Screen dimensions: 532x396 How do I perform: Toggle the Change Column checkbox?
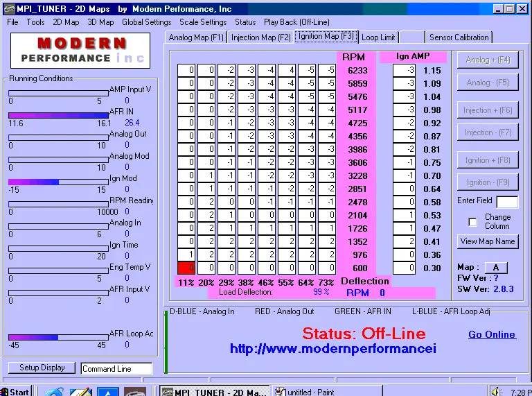[x=473, y=222]
